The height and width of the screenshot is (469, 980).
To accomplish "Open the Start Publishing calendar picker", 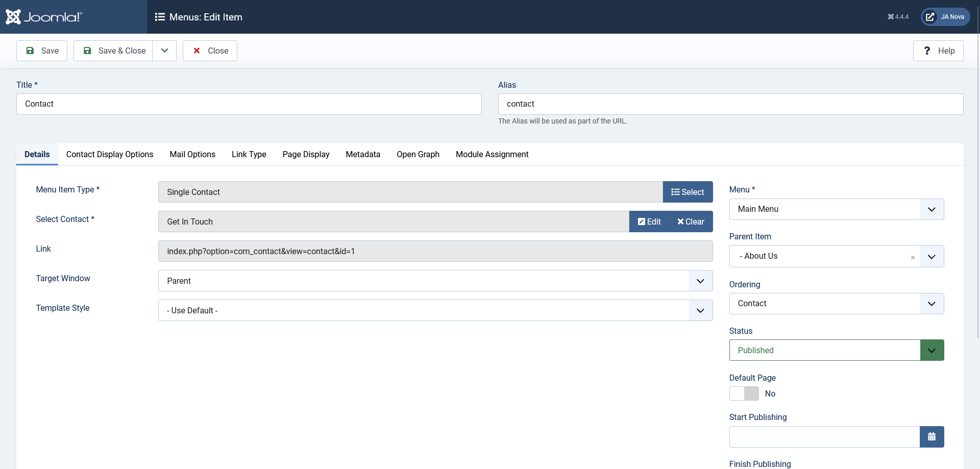I will tap(932, 437).
